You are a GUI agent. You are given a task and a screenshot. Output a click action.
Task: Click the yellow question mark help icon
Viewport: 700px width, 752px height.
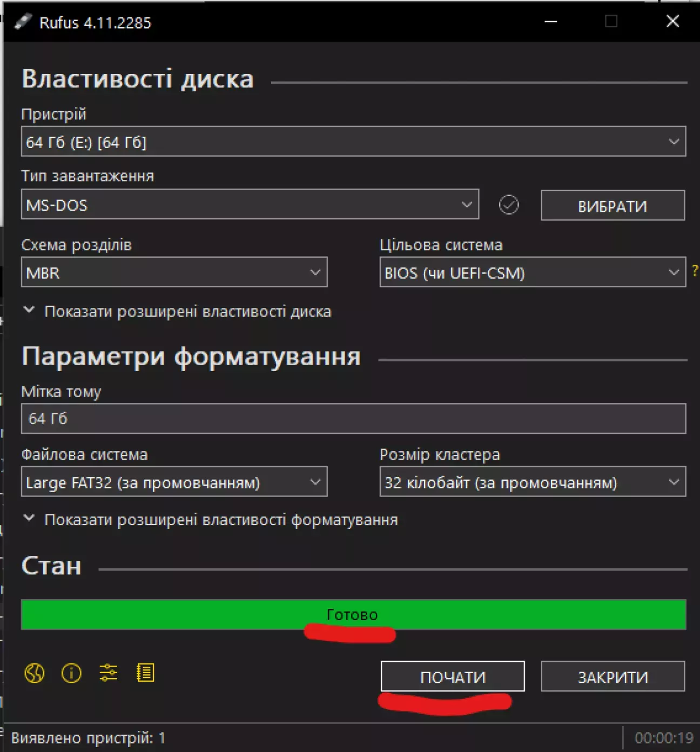695,271
